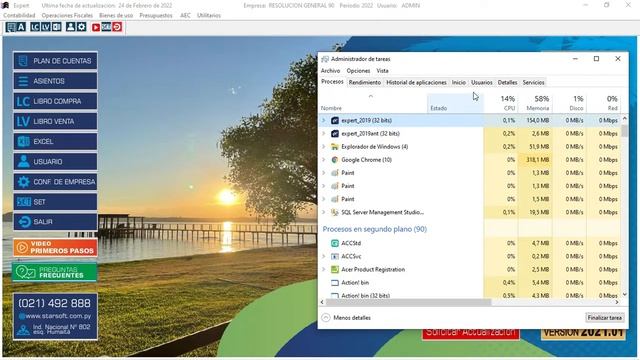Open Usuario sidebar button
The image size is (640, 360).
click(55, 161)
